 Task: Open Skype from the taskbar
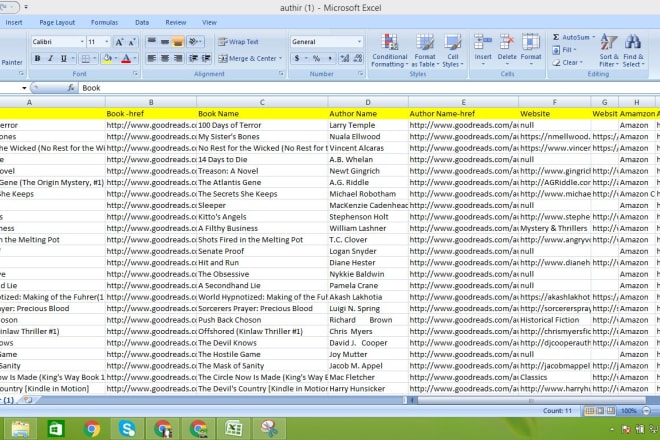(127, 429)
